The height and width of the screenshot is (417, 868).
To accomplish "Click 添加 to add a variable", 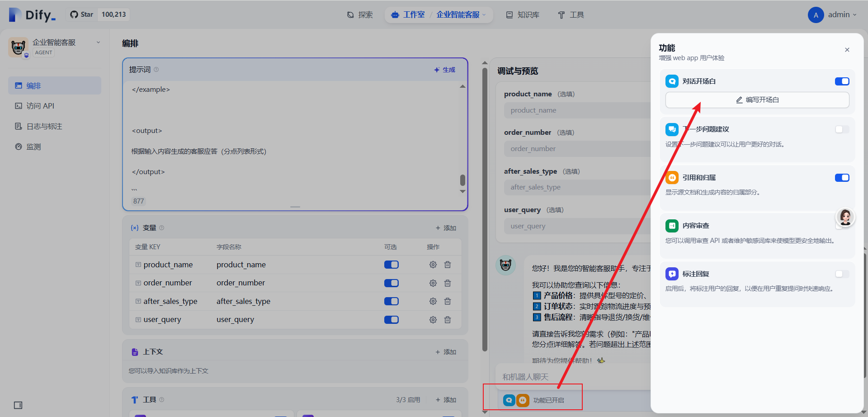I will [446, 228].
